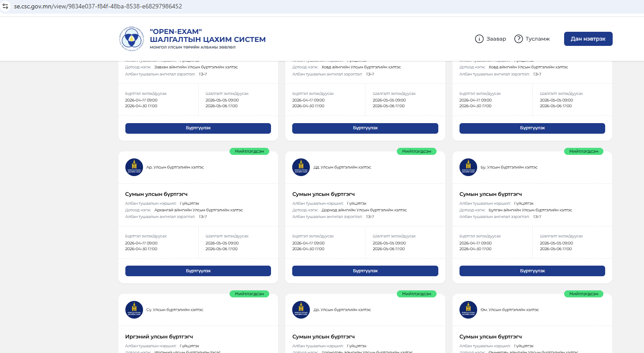Click the Нийтлэгдсэн badge on Архангай card

pos(249,151)
